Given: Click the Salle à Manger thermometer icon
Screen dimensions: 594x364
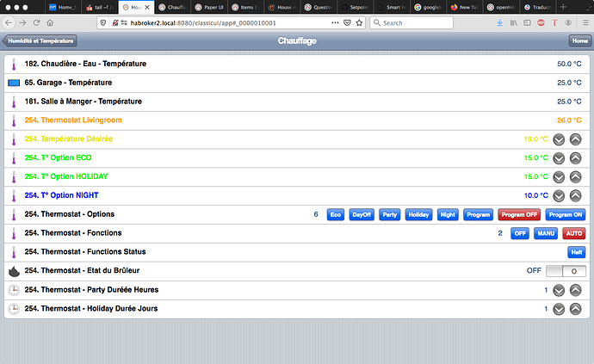Looking at the screenshot, I should [x=14, y=102].
